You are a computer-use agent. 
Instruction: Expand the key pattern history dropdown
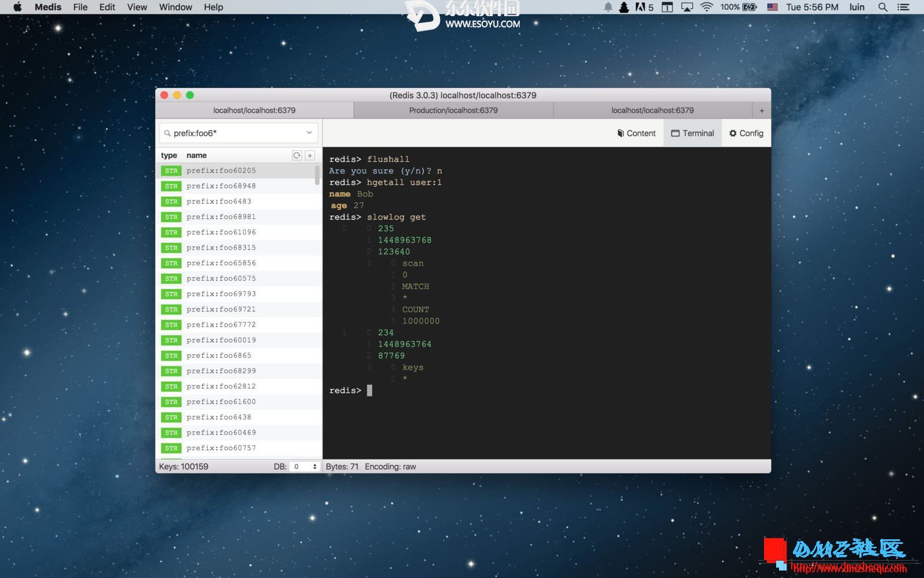(310, 133)
